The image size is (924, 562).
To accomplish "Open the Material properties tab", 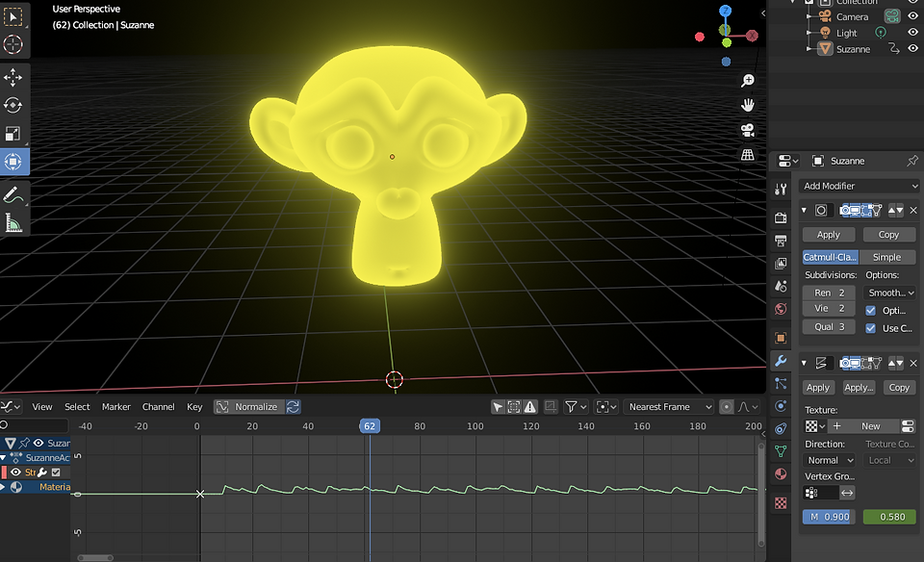I will point(781,474).
